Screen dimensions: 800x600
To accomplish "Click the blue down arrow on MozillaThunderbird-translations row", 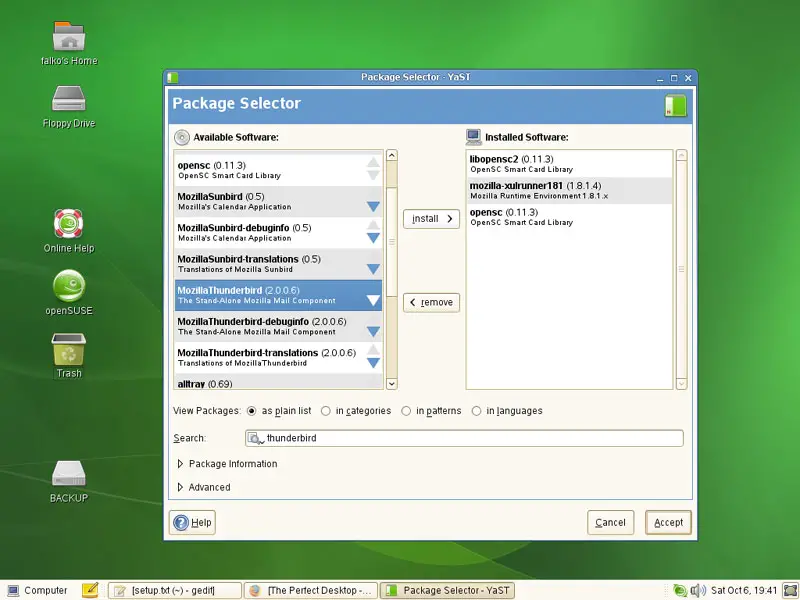I will pos(373,363).
